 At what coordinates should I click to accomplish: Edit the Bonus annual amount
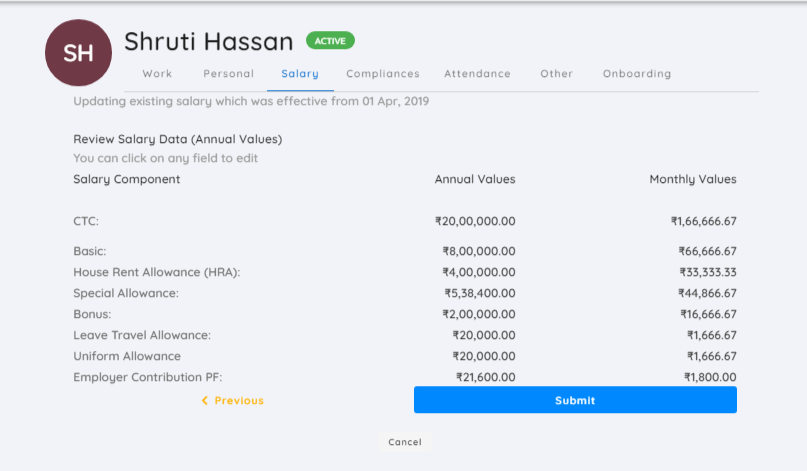[x=479, y=315]
